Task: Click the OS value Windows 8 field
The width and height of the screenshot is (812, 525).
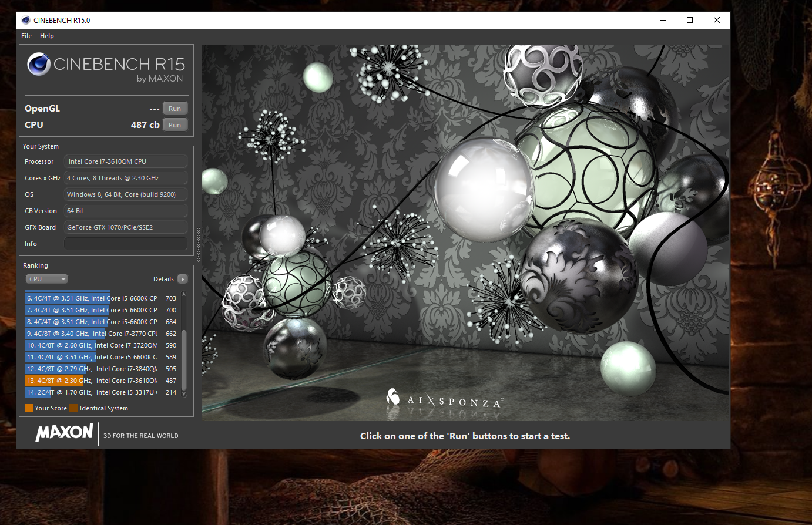Action: (126, 194)
